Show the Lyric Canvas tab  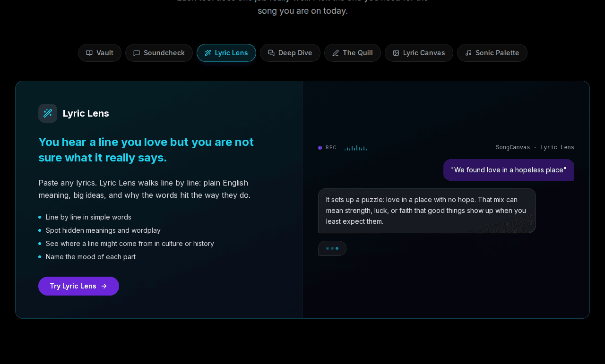click(x=419, y=53)
